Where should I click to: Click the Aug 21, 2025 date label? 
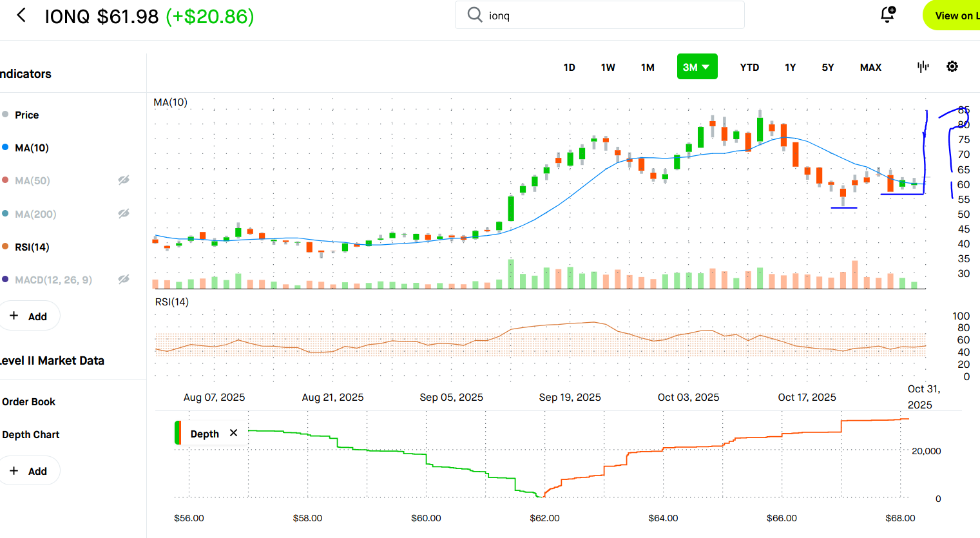pyautogui.click(x=332, y=397)
